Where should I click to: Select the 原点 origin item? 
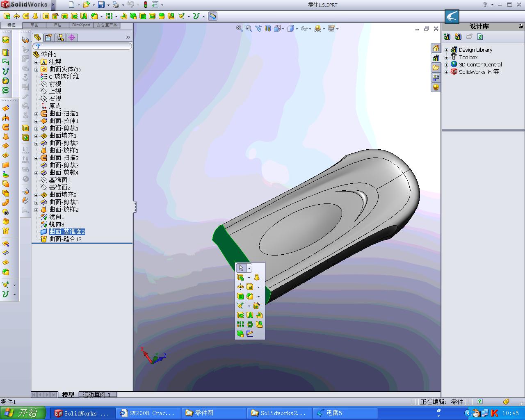(55, 106)
